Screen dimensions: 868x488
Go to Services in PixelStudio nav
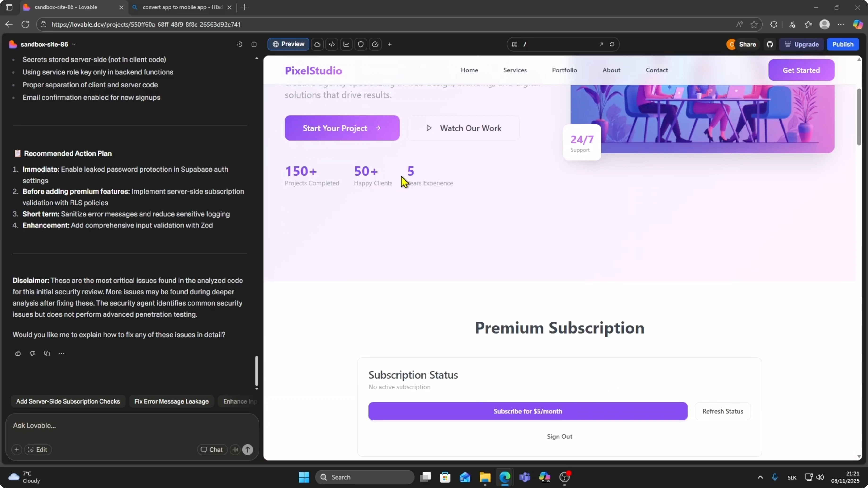[x=515, y=70]
